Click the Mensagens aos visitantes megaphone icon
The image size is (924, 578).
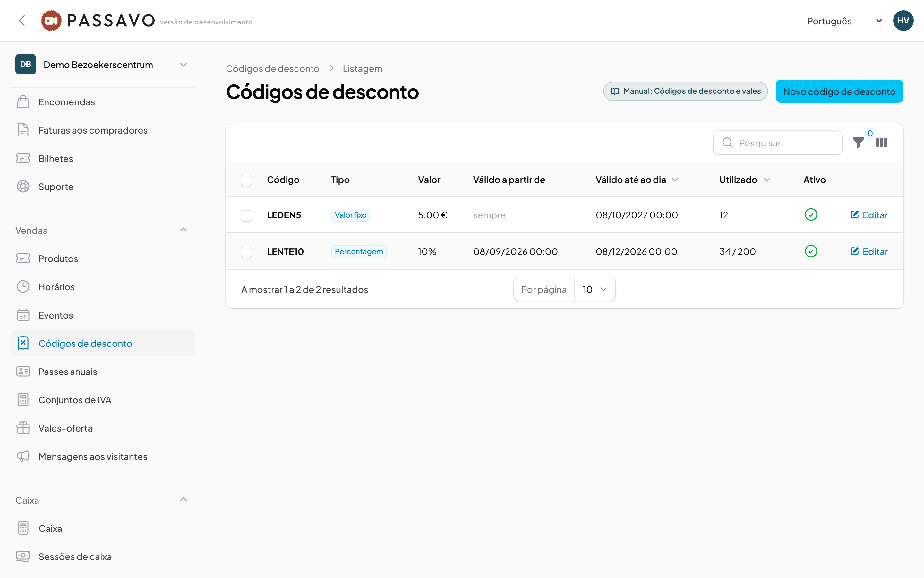coord(23,456)
